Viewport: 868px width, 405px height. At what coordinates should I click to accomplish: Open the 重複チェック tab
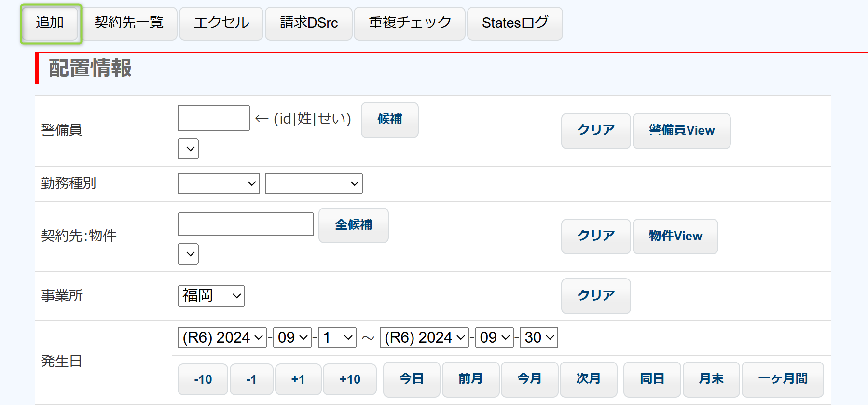coord(409,23)
